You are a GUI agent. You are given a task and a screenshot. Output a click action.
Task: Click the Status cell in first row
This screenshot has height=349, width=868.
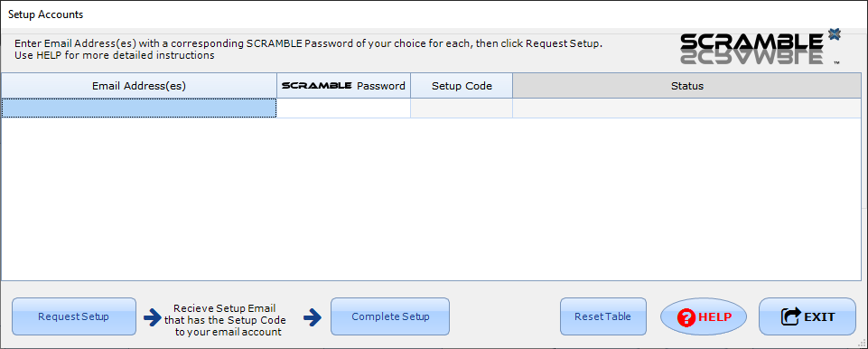click(687, 108)
